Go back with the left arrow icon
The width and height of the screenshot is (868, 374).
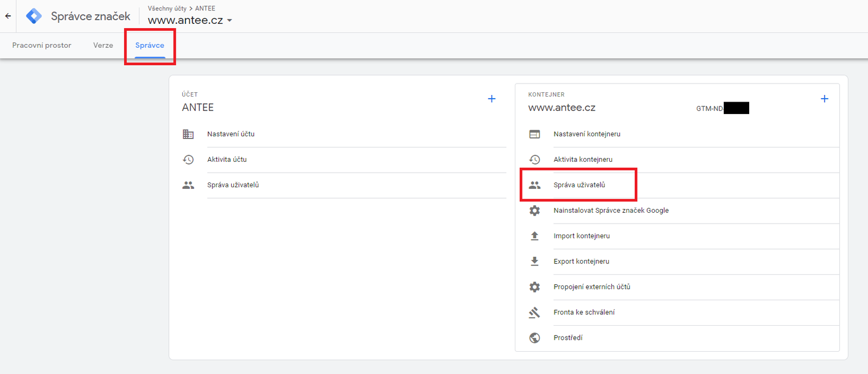(8, 16)
